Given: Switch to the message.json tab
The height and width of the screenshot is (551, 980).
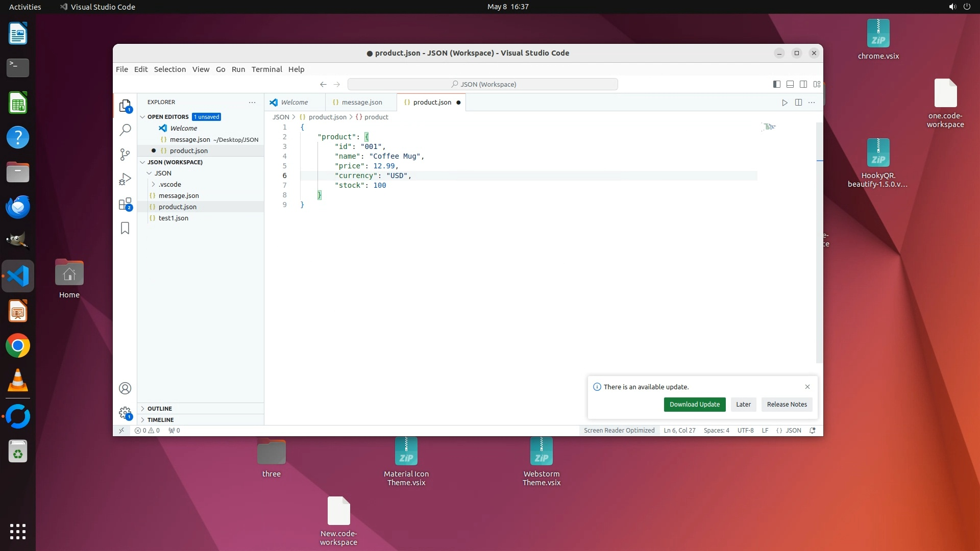Looking at the screenshot, I should tap(361, 103).
